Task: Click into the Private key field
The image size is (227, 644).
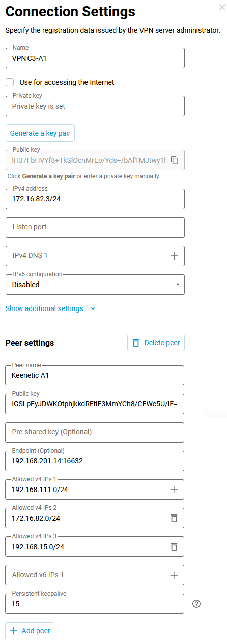Action: [x=95, y=106]
